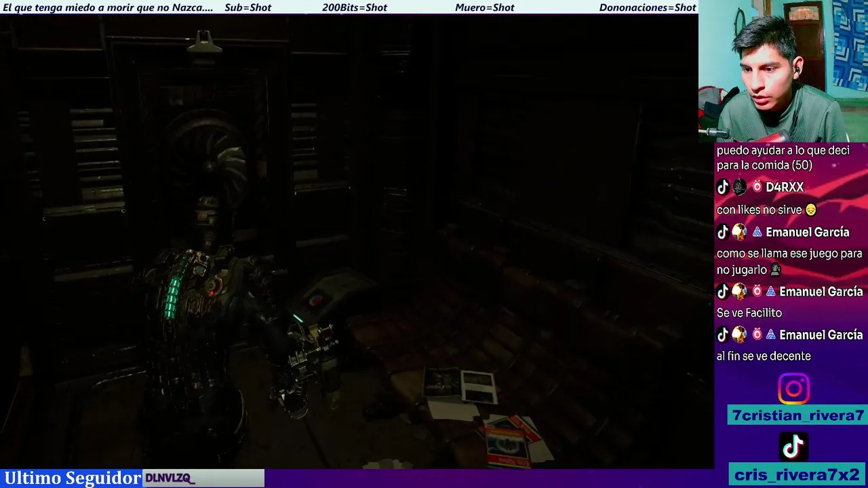Click TikTok icon above 'como se llama' message

point(723,232)
